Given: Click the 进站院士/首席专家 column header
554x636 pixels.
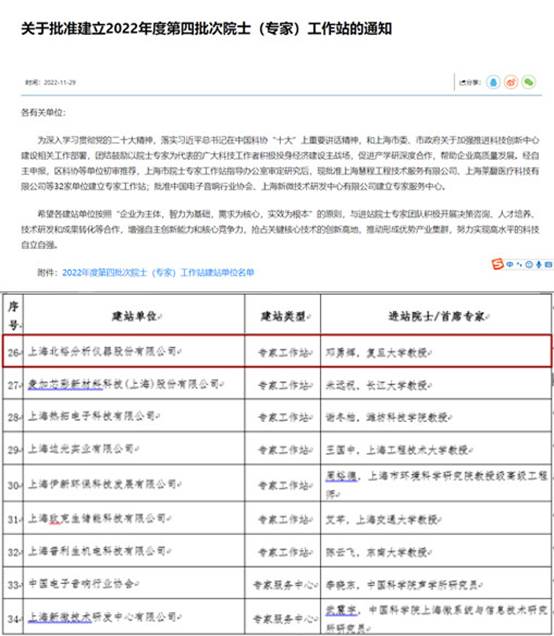Looking at the screenshot, I should 436,316.
